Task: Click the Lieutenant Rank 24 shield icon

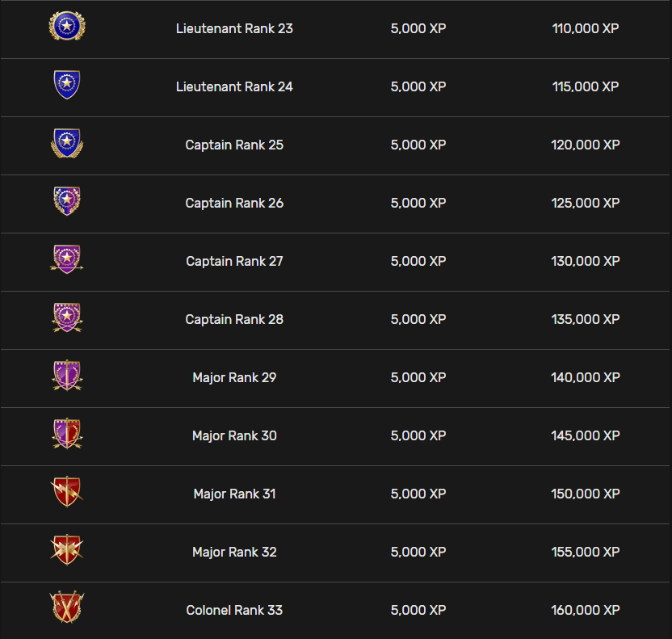Action: click(66, 85)
